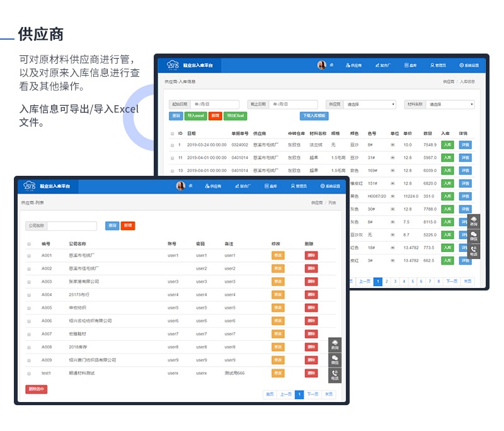Click the 电话 phone icon in front window
Screen dimensions: 504x431
(x=335, y=374)
